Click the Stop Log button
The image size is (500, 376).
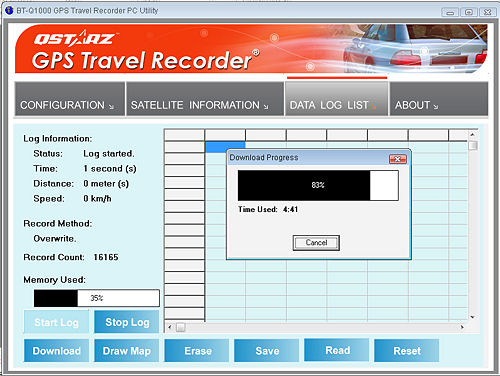pos(127,322)
